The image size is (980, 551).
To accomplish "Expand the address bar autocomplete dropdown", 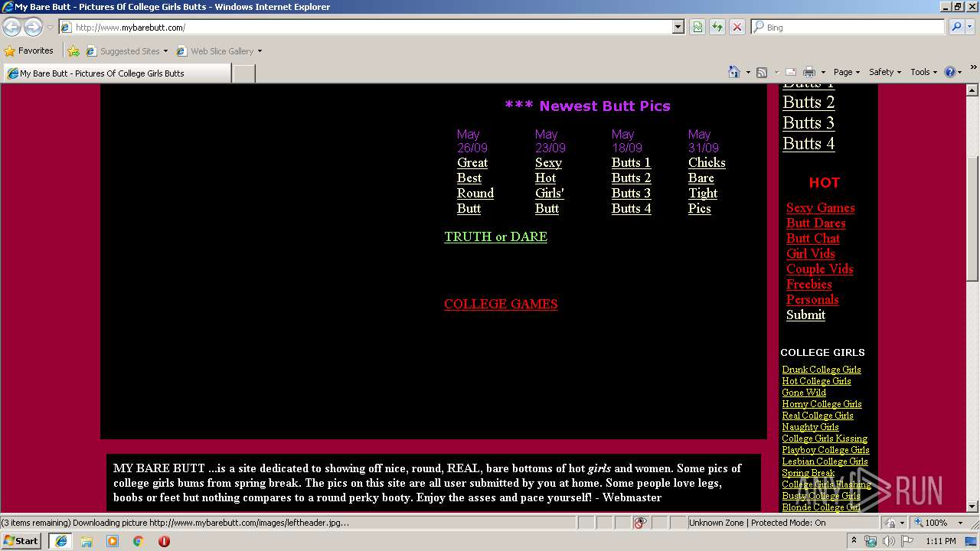I will pos(678,28).
